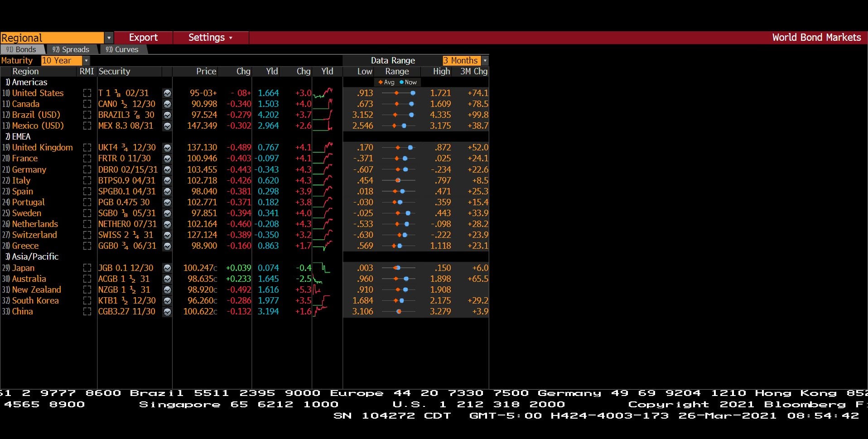Screen dimensions: 868x439
Task: Select Australia price change +0.233
Action: point(238,279)
